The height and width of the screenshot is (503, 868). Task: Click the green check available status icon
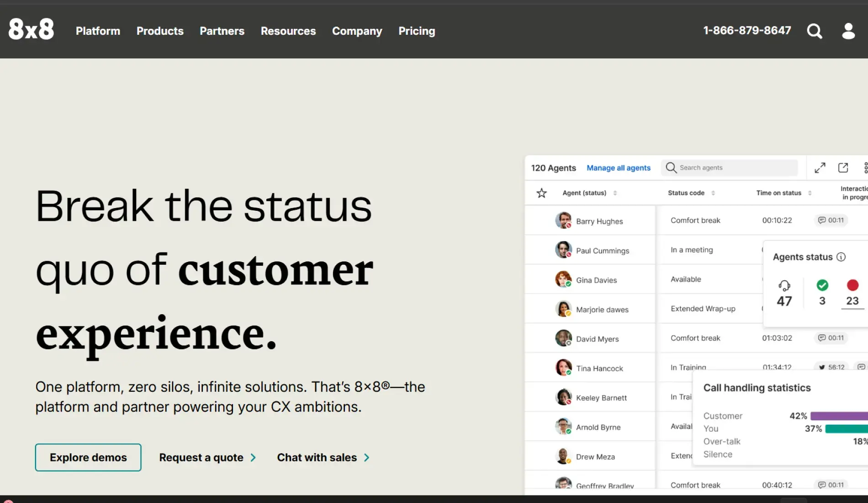(x=822, y=285)
